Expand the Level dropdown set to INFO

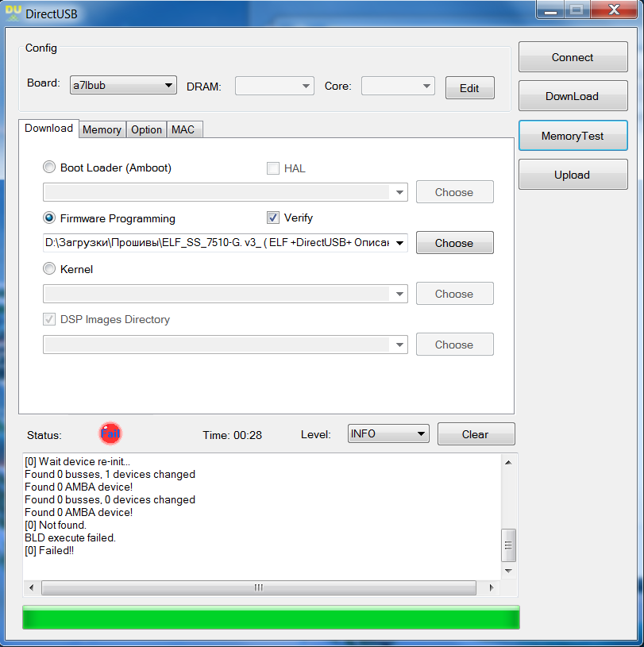[x=388, y=433]
